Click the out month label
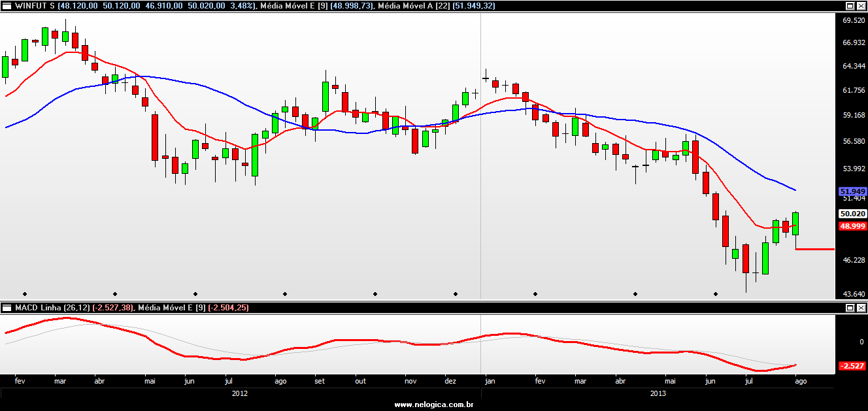 pyautogui.click(x=360, y=380)
